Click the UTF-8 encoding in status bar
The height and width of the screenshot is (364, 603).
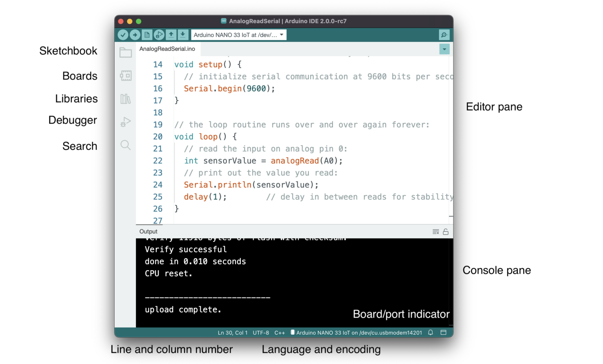coord(261,333)
